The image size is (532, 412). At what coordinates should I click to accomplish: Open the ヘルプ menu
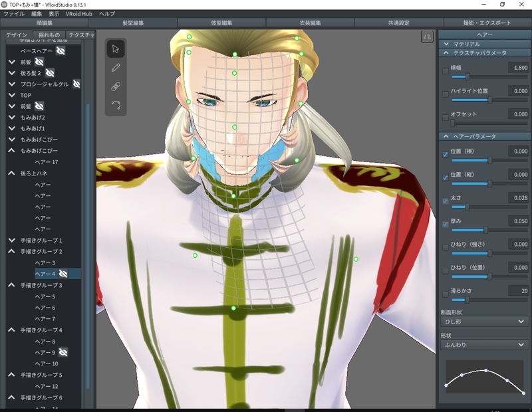pyautogui.click(x=107, y=14)
